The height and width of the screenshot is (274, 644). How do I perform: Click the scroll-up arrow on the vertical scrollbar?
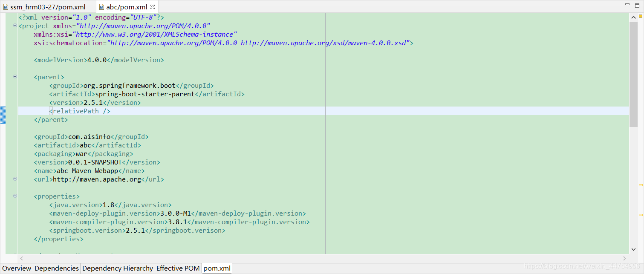[x=634, y=17]
